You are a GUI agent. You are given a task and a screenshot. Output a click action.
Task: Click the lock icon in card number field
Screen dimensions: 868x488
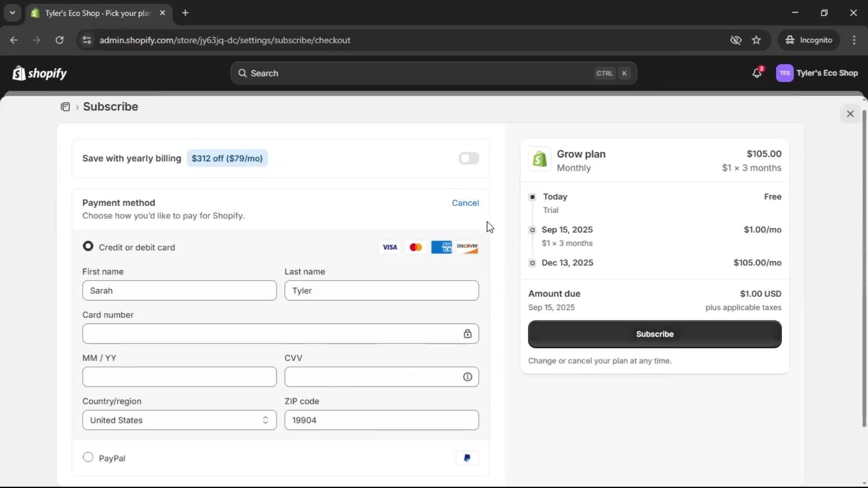point(467,333)
